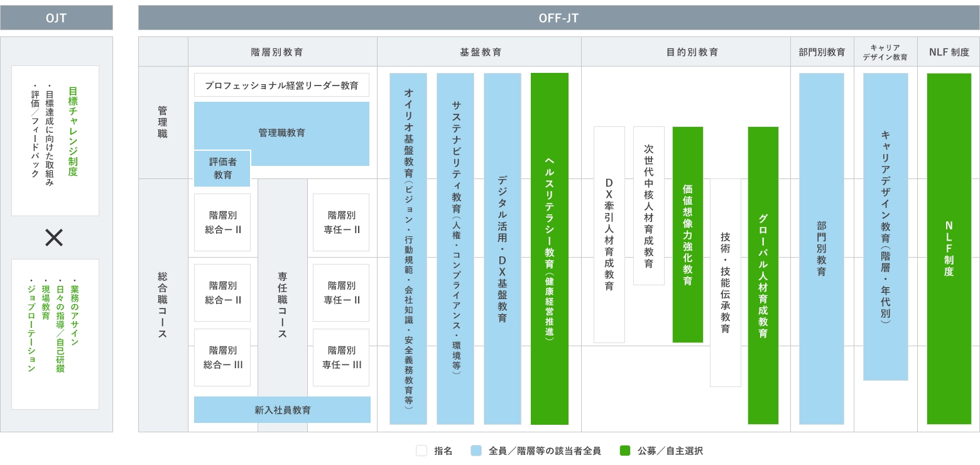The image size is (980, 465).
Task: Click the 評価者教育 box
Action: click(x=222, y=168)
